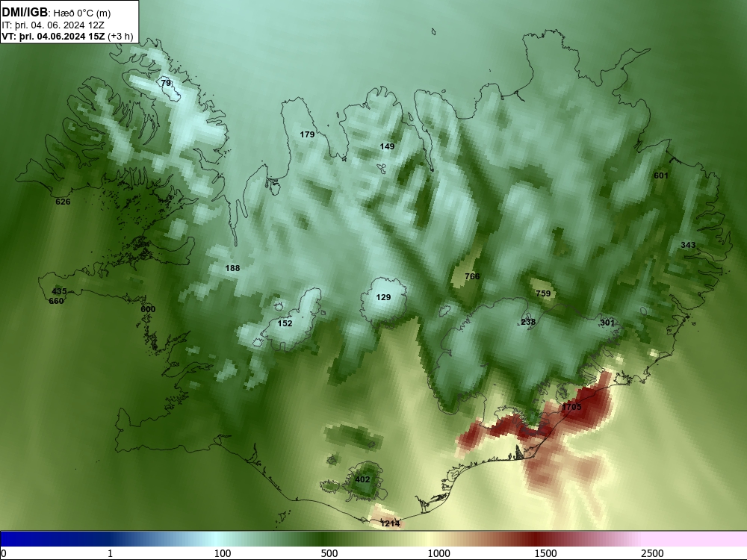747x560 pixels.
Task: Click the map value 79 on the glacier
Action: click(x=166, y=83)
